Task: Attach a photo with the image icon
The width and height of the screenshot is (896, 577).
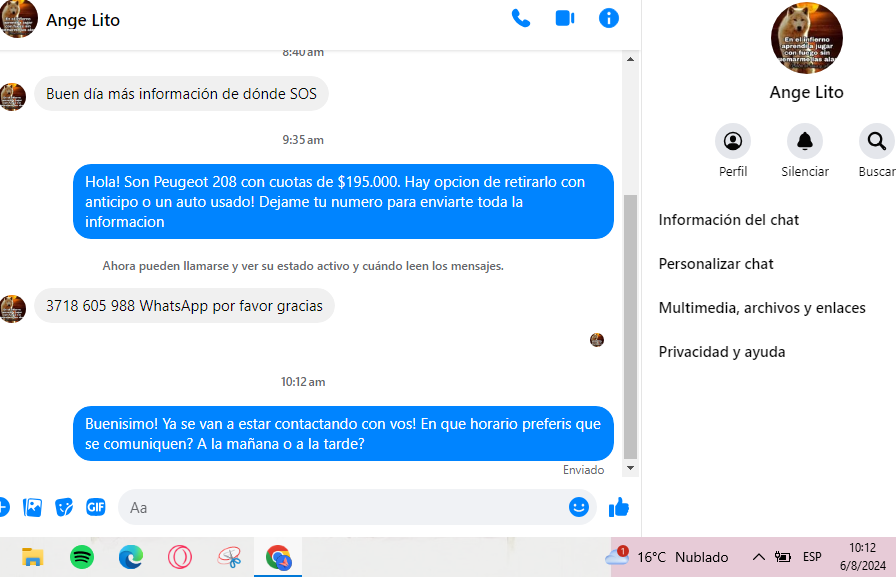Action: [33, 507]
